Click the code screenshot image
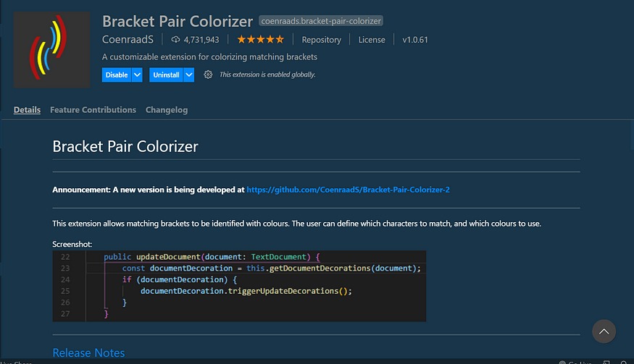 [x=239, y=286]
